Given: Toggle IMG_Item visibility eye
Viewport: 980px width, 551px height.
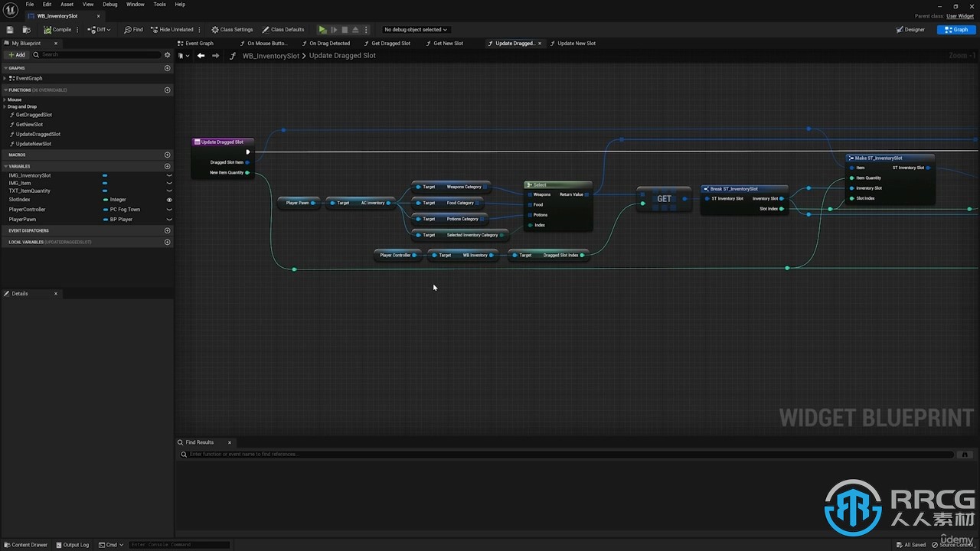Looking at the screenshot, I should pyautogui.click(x=169, y=183).
